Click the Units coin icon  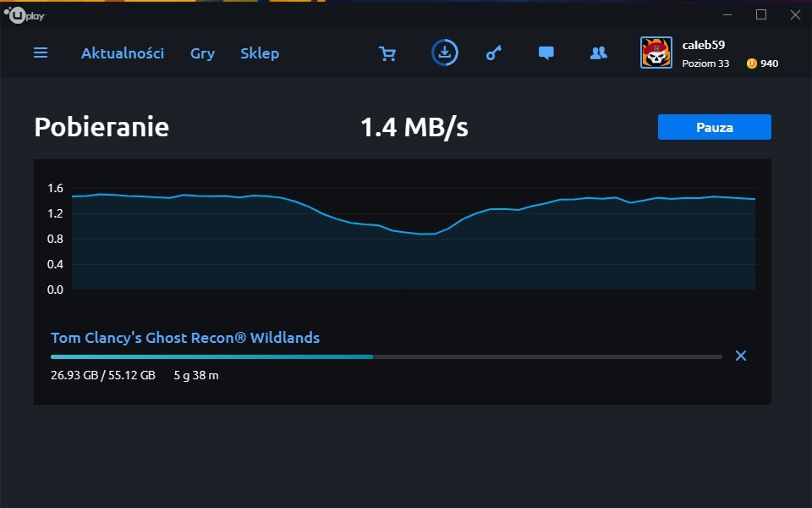pyautogui.click(x=751, y=63)
